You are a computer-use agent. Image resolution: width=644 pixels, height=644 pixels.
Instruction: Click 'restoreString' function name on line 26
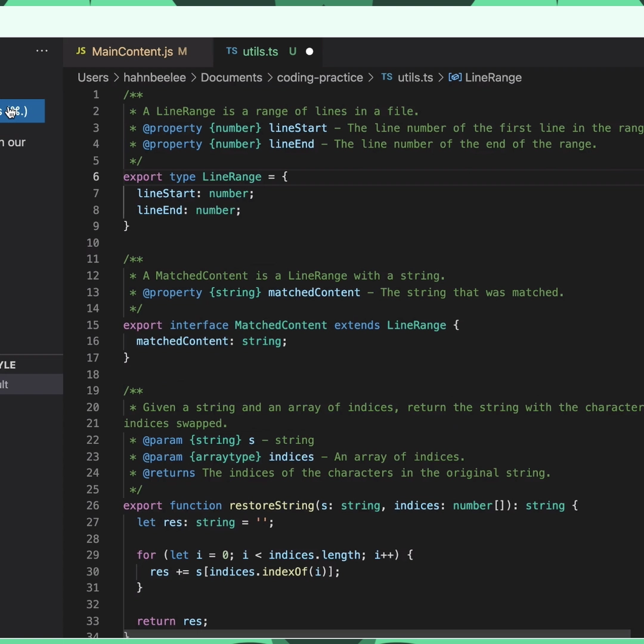click(x=271, y=506)
